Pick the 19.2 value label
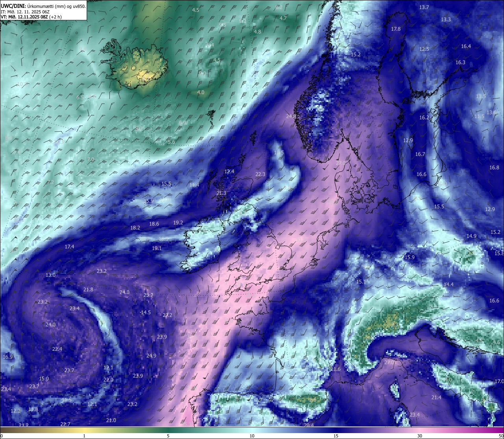This screenshot has width=504, height=439. (x=178, y=223)
